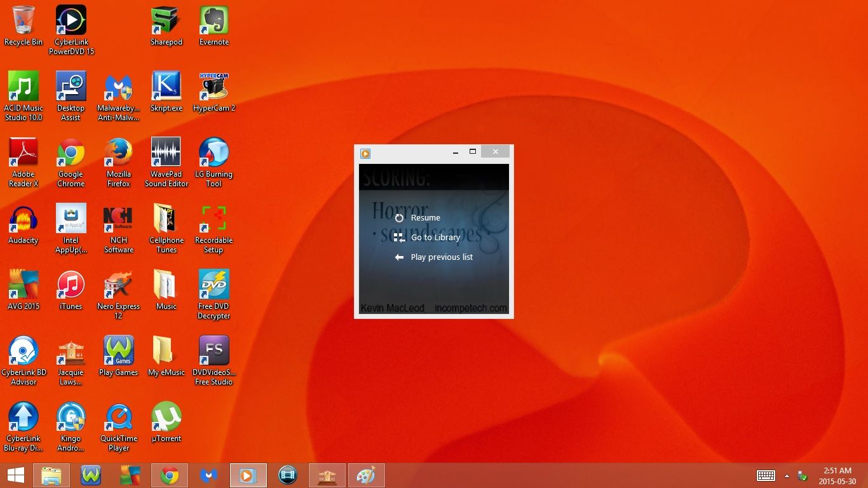The height and width of the screenshot is (488, 868).
Task: Open Evernote from the desktop
Action: click(214, 21)
